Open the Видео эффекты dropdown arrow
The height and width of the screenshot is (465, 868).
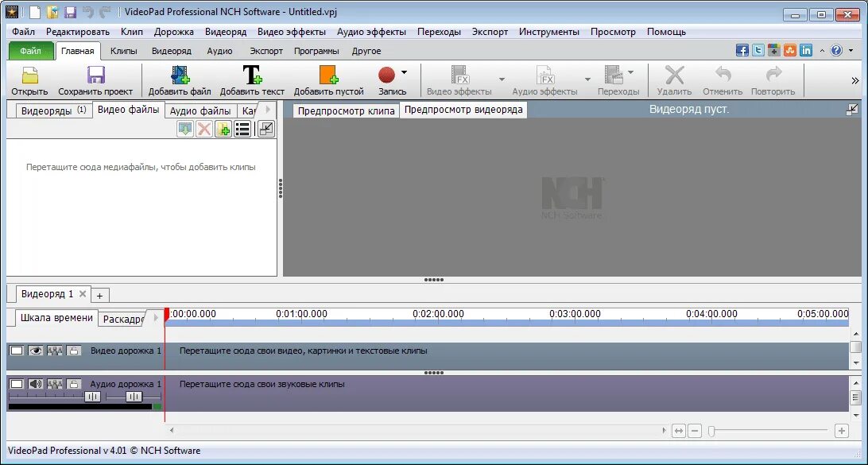click(x=502, y=79)
